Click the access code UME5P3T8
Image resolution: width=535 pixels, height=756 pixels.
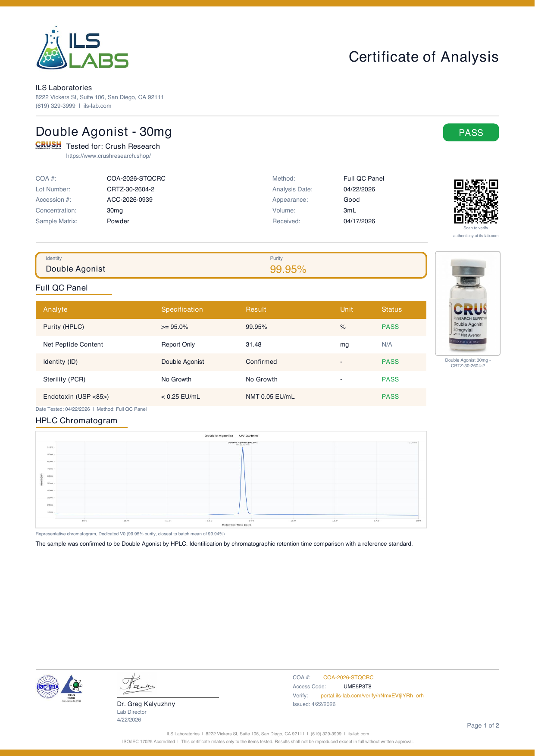click(x=357, y=687)
